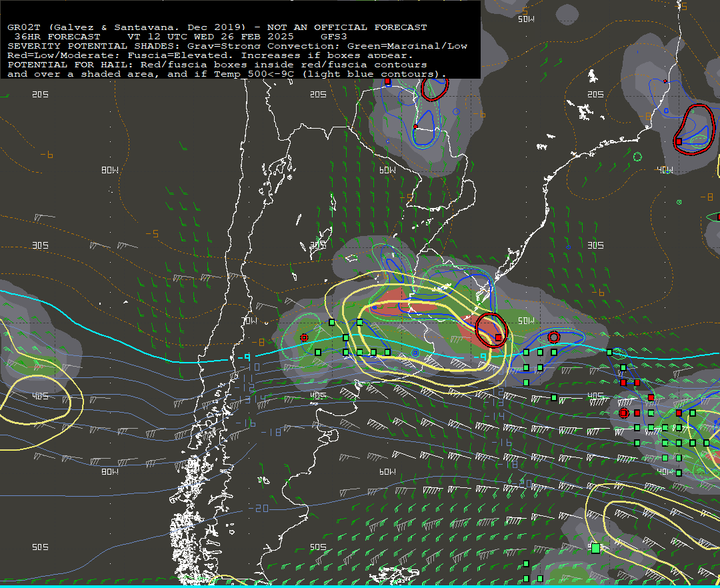Click the orange '-5' label near 30S west
720x588 pixels.
(152, 233)
